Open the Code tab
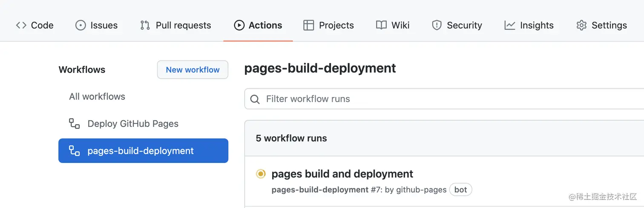The height and width of the screenshot is (208, 644). (x=34, y=25)
